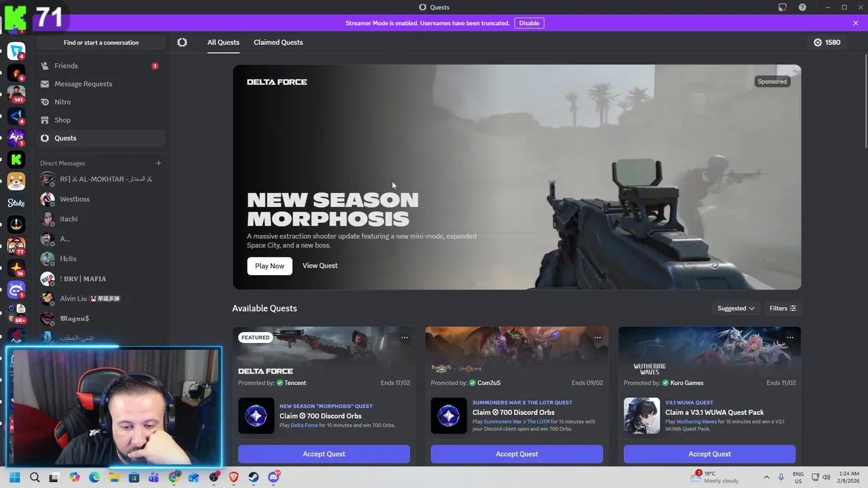The image size is (868, 488).
Task: Open the Orbs balance showing 1580
Action: tap(827, 42)
